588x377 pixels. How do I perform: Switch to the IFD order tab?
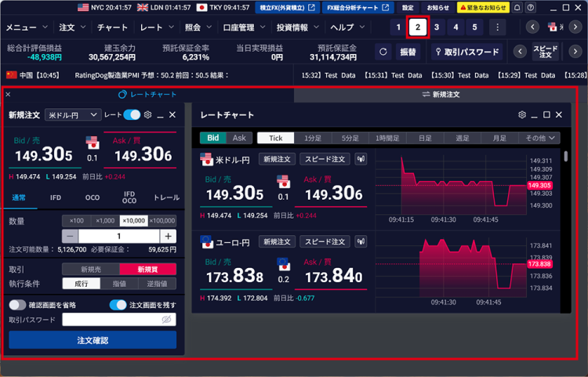point(56,198)
